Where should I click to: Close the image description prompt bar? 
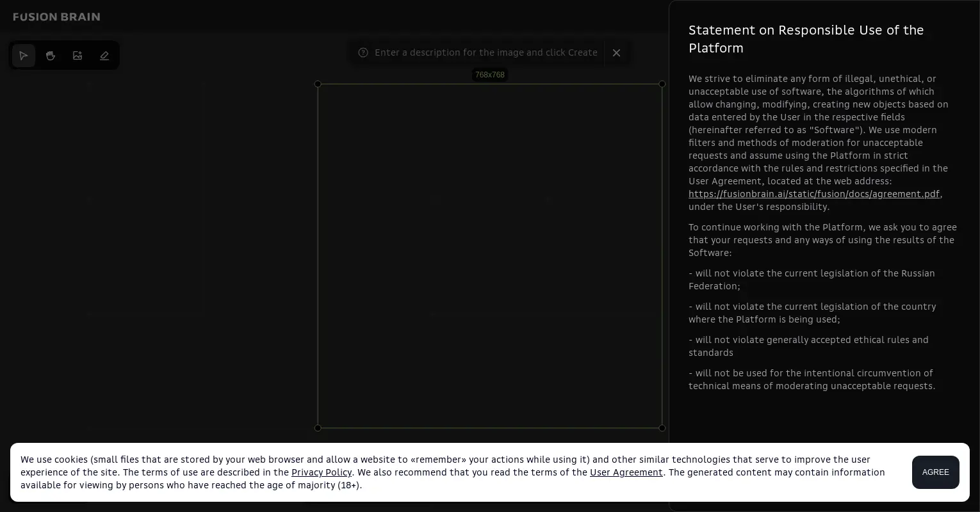(616, 53)
